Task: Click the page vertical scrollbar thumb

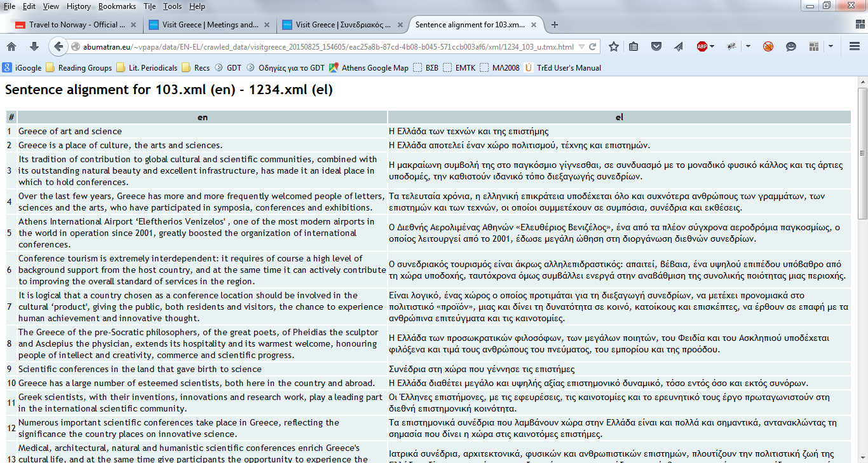Action: point(862,153)
